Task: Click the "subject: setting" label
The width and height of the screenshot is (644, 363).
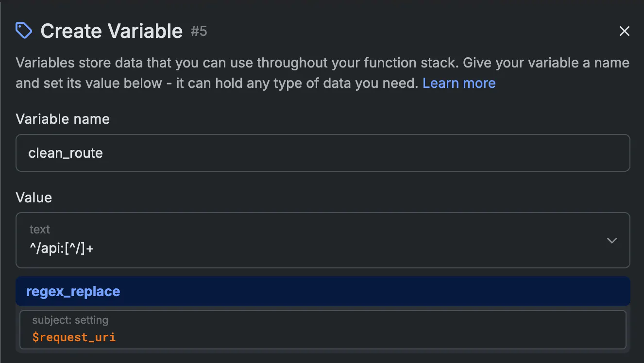Action: tap(70, 320)
